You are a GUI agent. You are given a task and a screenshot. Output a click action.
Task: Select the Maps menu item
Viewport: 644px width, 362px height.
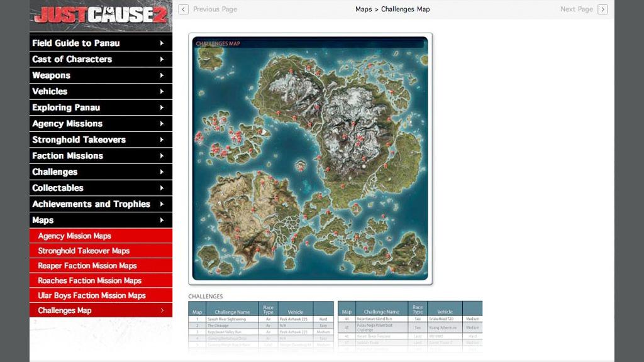[101, 220]
